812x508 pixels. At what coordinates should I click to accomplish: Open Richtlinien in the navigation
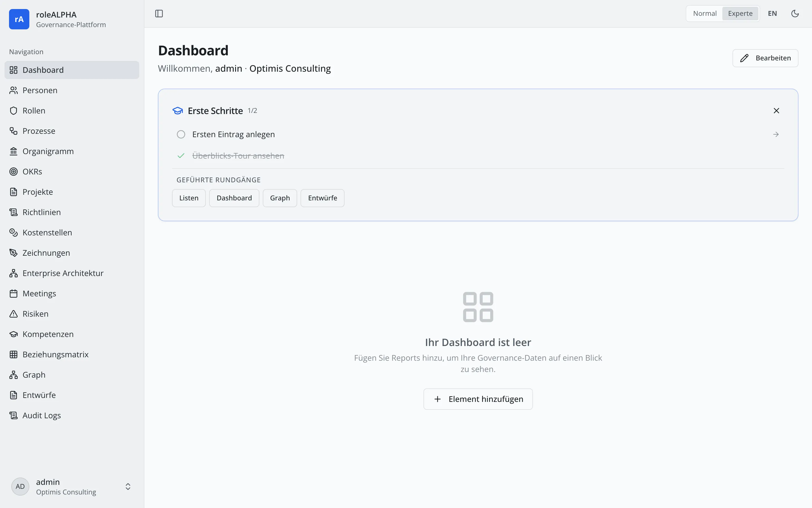click(72, 212)
